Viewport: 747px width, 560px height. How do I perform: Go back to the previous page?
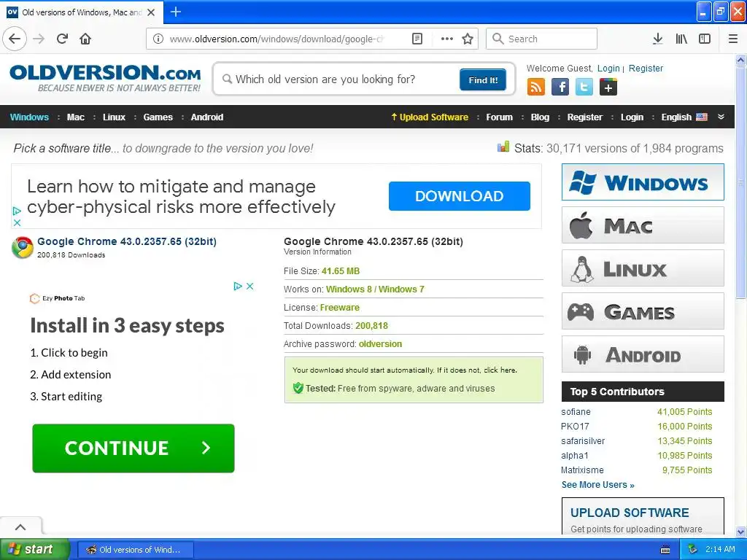[15, 39]
